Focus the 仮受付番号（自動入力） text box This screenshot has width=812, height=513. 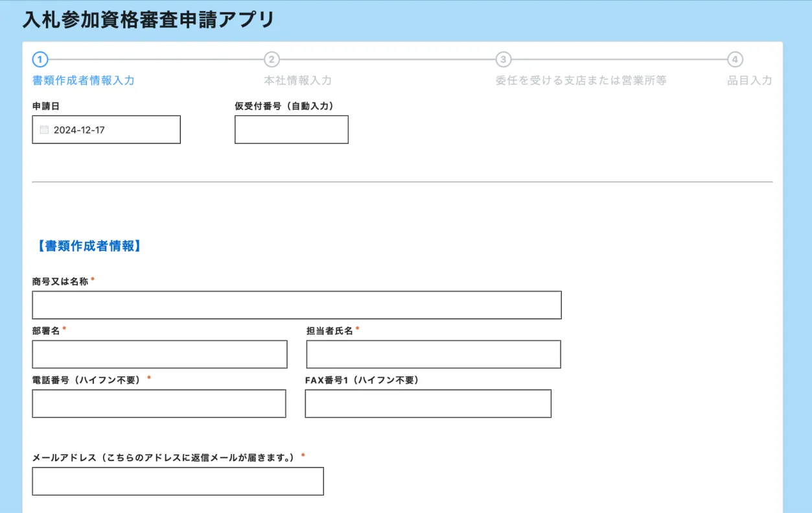[291, 130]
